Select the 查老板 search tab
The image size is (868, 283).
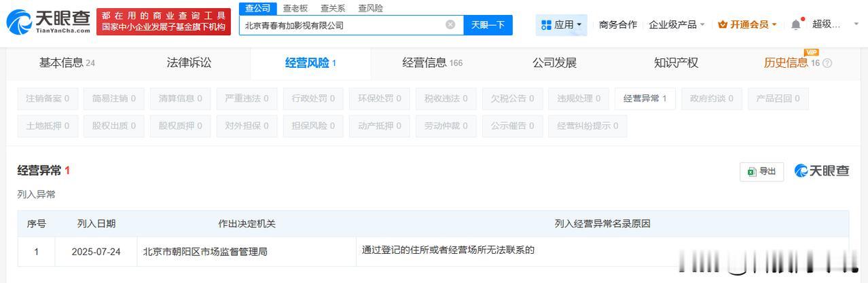click(295, 8)
